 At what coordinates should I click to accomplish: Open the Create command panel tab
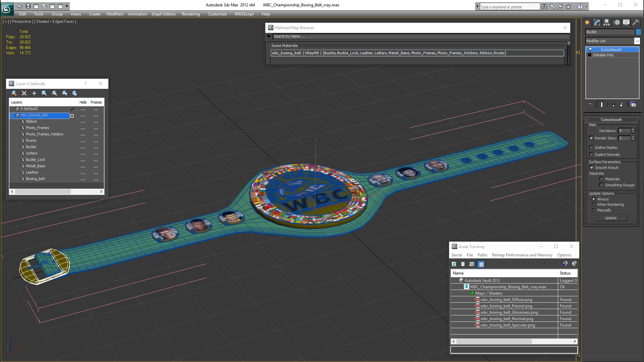pyautogui.click(x=587, y=22)
